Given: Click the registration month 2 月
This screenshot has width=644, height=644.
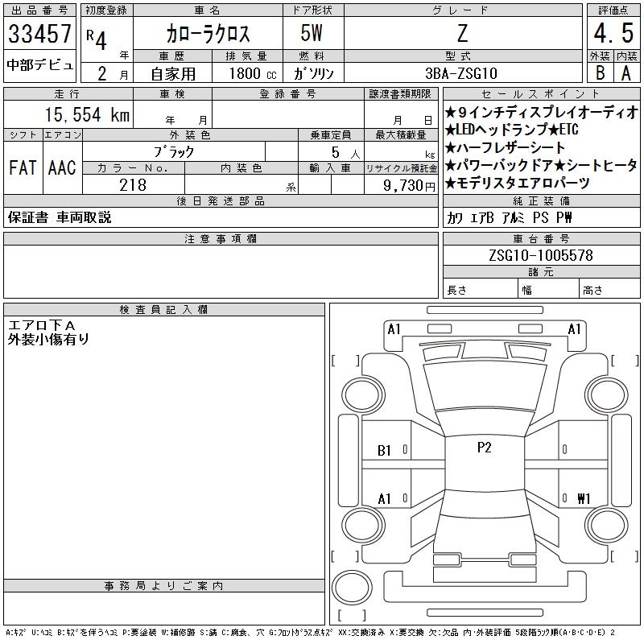Looking at the screenshot, I should (x=113, y=74).
